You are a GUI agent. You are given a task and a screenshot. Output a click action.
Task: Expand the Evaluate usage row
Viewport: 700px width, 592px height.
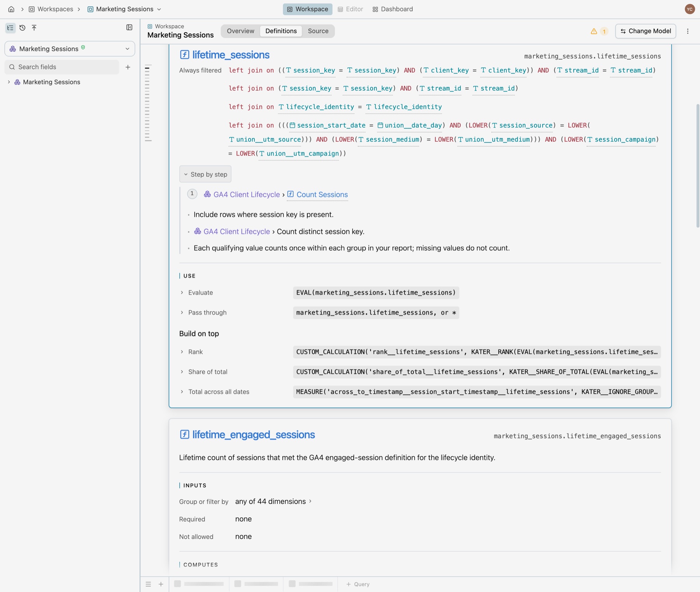[182, 293]
